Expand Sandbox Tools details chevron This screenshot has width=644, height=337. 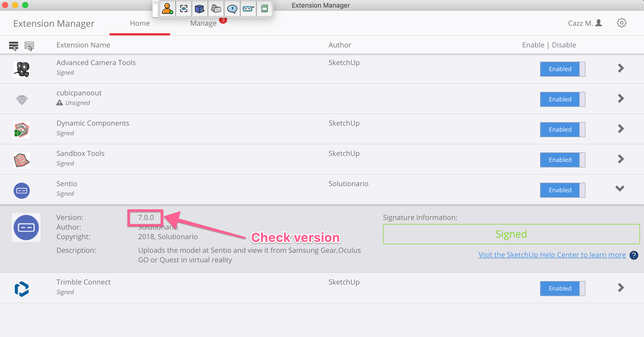621,159
